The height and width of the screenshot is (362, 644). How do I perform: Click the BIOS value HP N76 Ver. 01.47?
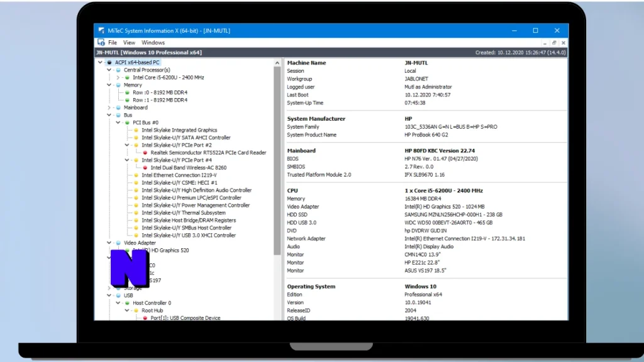[x=441, y=158]
